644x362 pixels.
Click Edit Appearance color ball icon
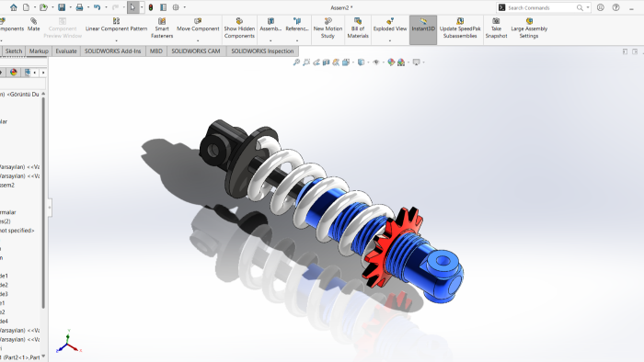coord(391,62)
